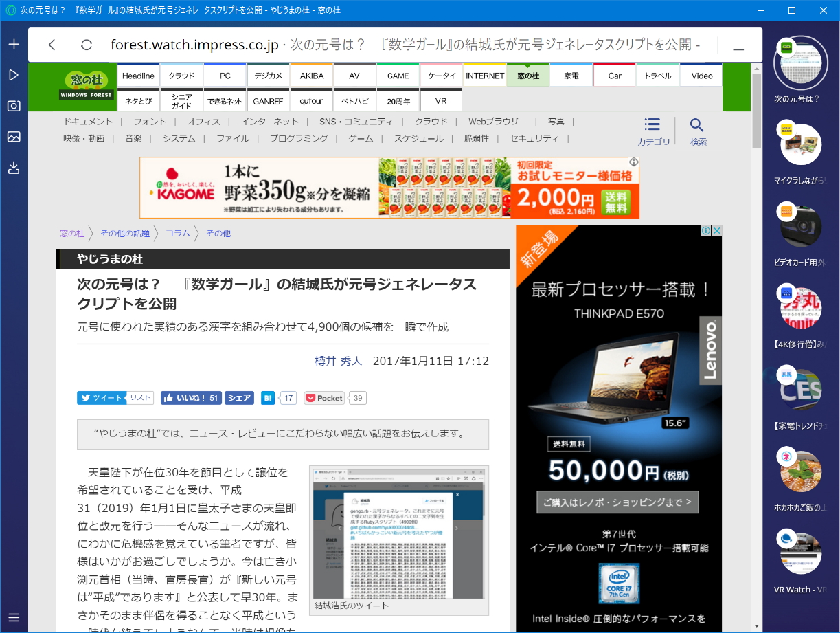Open the screenshot capture tool in the sidebar
This screenshot has width=840, height=633.
[x=13, y=106]
